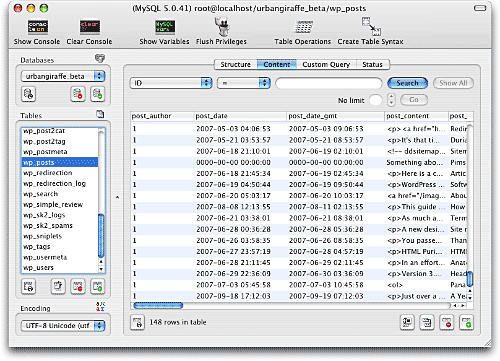Click the red-dot database icon in Databases panel
Viewport: 500px width, 361px height.
pos(78,94)
